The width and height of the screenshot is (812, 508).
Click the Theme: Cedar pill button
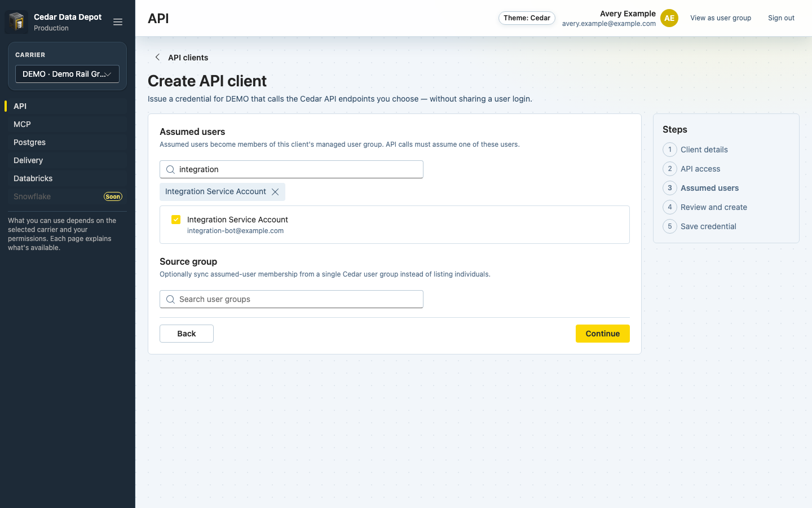click(527, 18)
